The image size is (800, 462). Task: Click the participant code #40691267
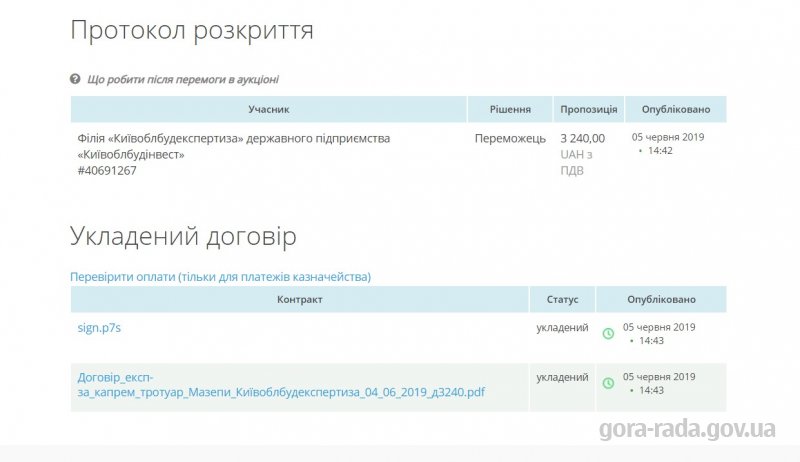[107, 170]
